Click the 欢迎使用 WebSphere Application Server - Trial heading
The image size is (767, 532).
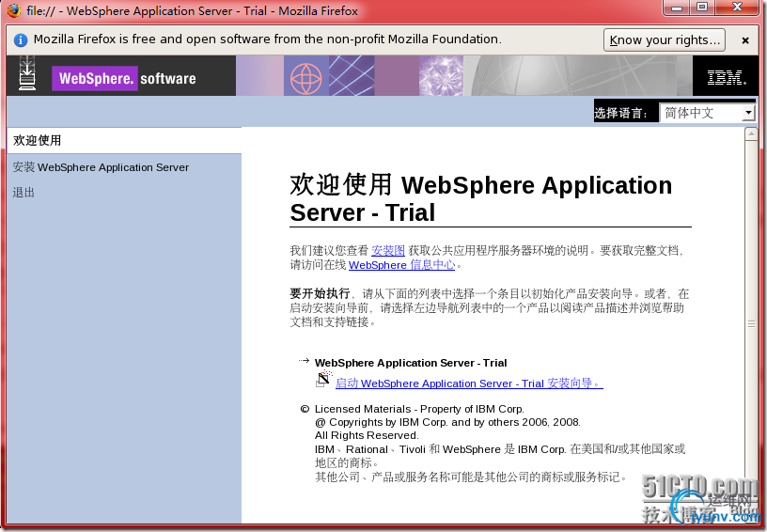pos(481,199)
